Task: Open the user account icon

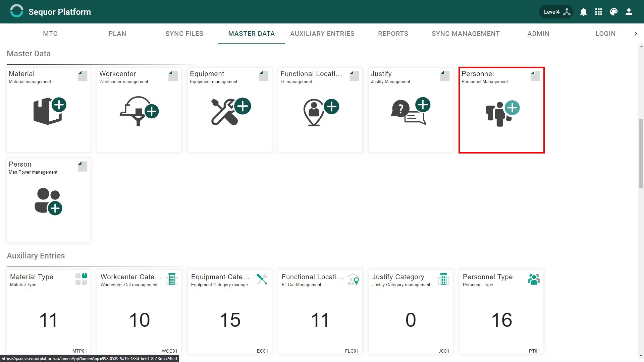Action: pyautogui.click(x=629, y=12)
